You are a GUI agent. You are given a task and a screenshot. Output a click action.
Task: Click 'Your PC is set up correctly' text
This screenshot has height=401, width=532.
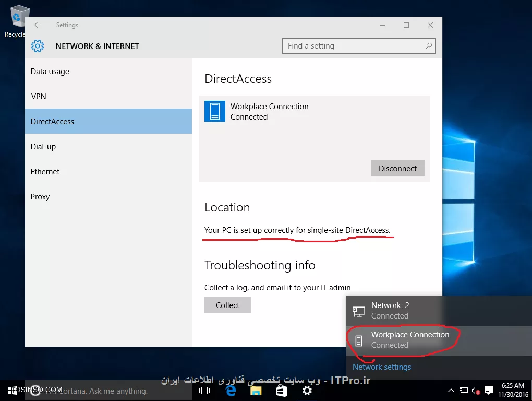coord(297,230)
